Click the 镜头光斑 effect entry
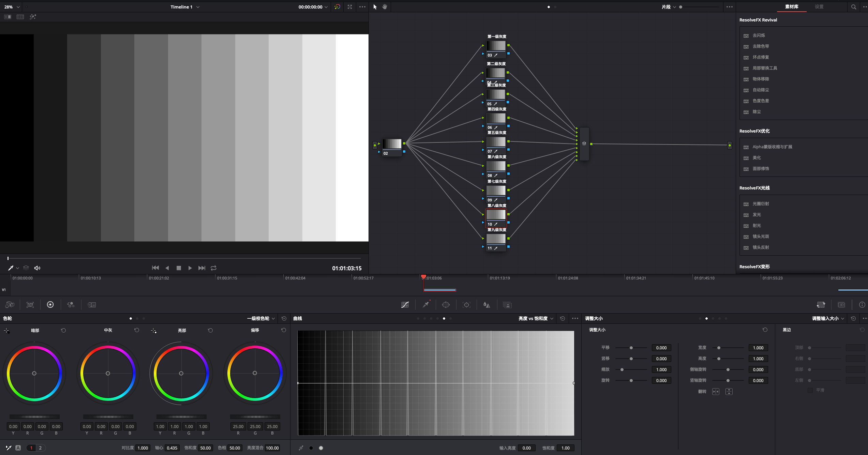The height and width of the screenshot is (455, 868). click(761, 237)
